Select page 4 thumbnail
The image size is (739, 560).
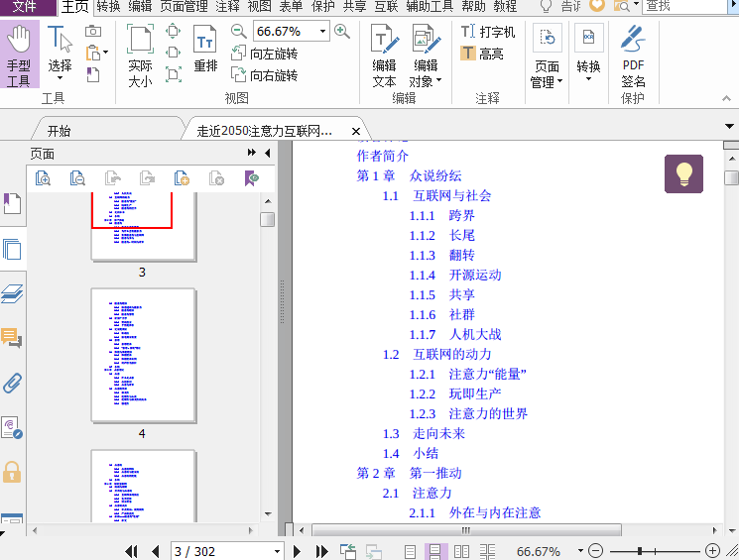143,355
